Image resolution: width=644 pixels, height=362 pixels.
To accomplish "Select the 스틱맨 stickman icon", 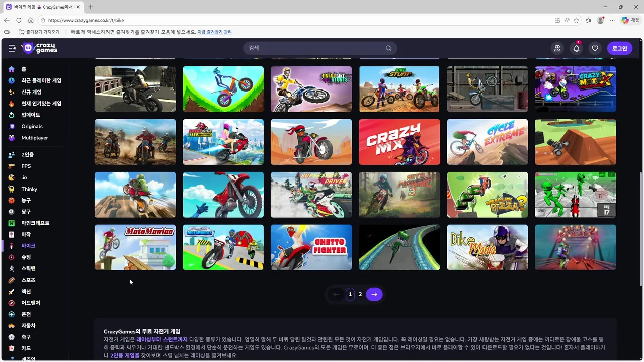I will pyautogui.click(x=12, y=268).
